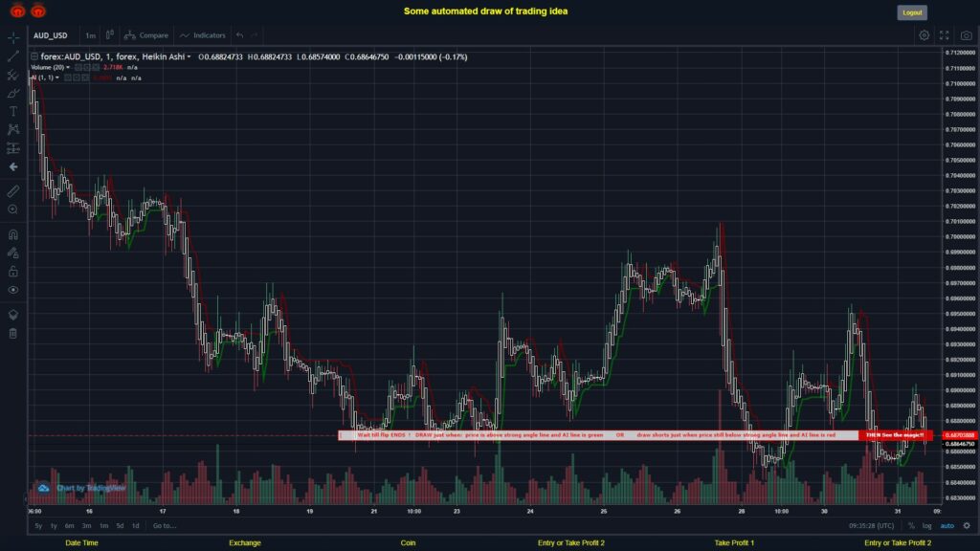
Task: Enter fullscreen chart mode
Action: (x=945, y=35)
